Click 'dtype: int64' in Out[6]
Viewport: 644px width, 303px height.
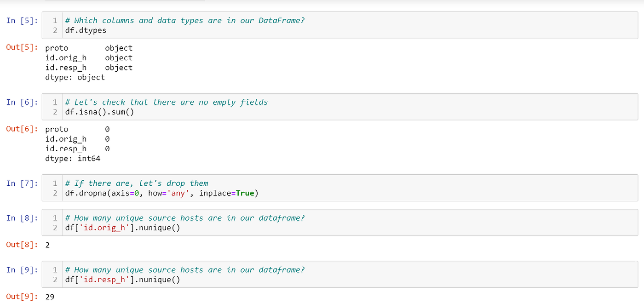pyautogui.click(x=73, y=159)
